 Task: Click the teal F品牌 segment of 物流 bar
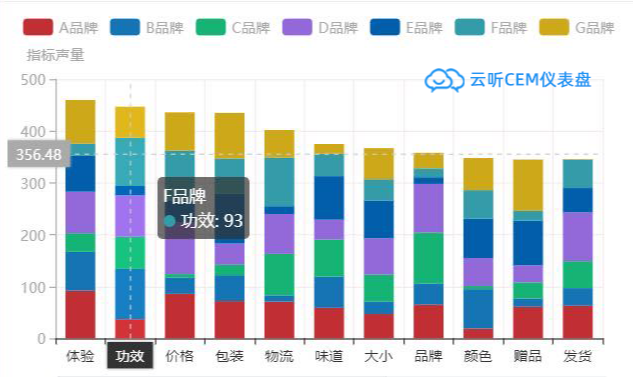tap(279, 182)
